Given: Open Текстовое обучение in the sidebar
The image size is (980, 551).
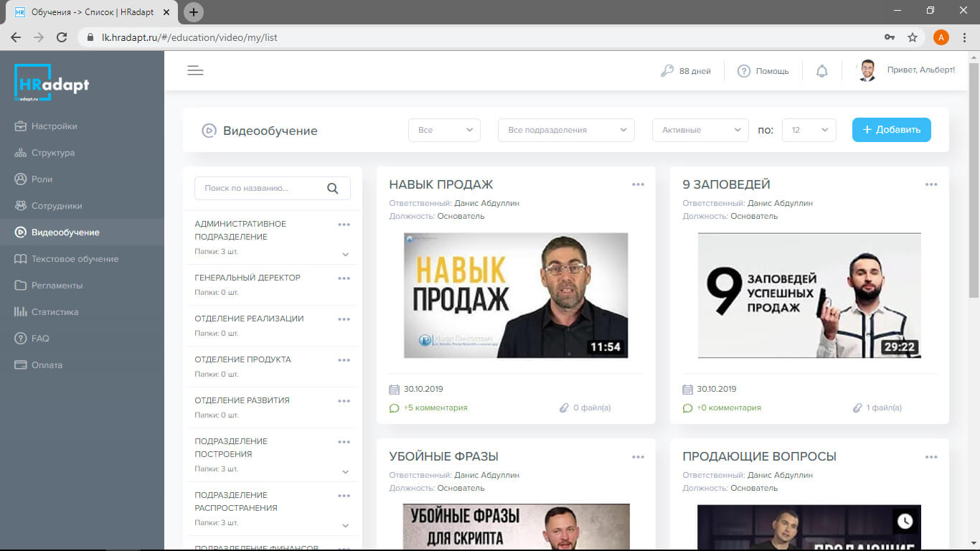Looking at the screenshot, I should click(82, 259).
